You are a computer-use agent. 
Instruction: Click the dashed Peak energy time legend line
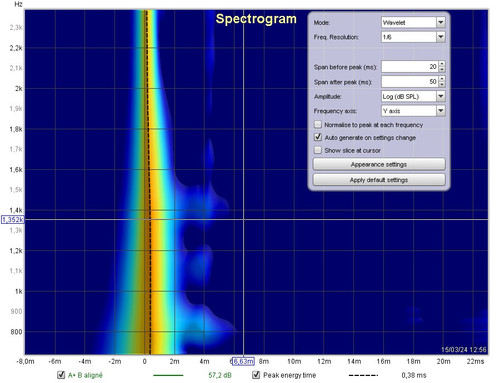(363, 375)
